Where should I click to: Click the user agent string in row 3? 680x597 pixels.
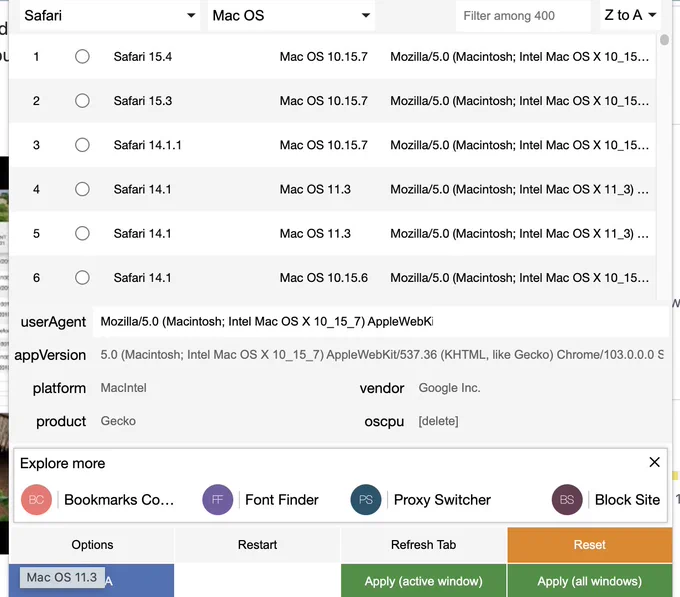tap(520, 145)
